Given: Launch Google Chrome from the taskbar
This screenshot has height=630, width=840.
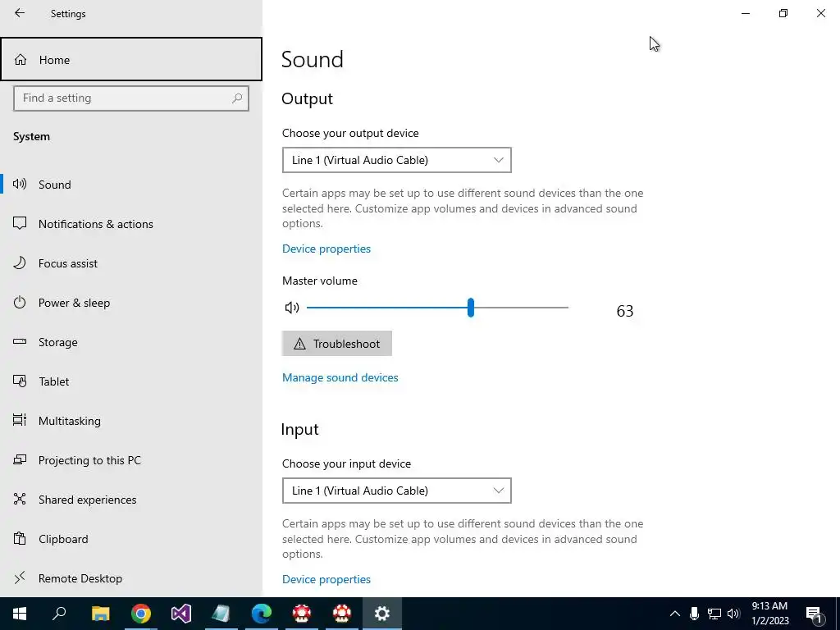Looking at the screenshot, I should (141, 614).
